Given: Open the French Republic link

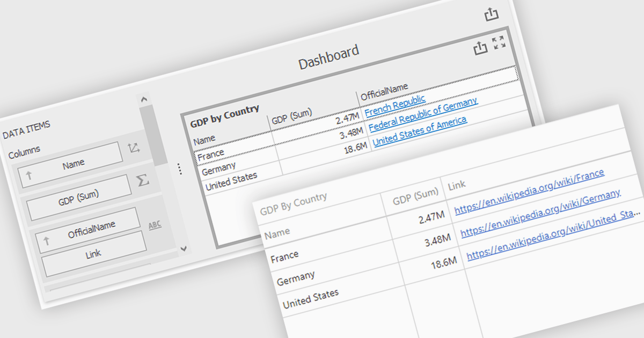Looking at the screenshot, I should coord(396,105).
